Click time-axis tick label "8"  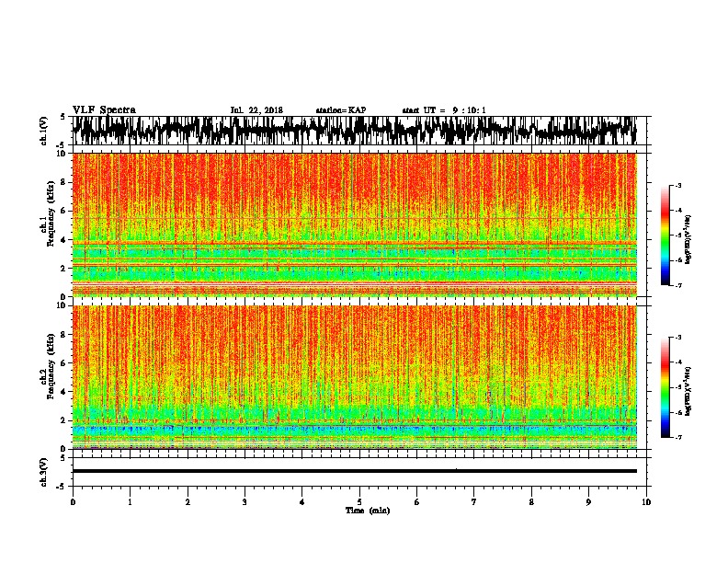click(x=531, y=502)
